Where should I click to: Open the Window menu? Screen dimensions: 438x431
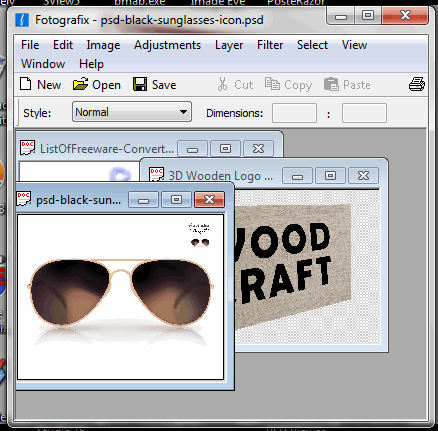coord(43,64)
